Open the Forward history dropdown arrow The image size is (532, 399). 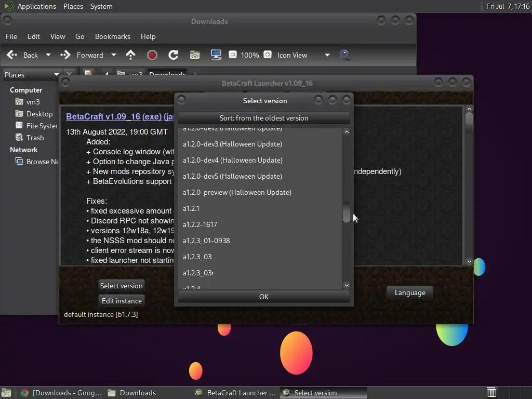pyautogui.click(x=114, y=55)
